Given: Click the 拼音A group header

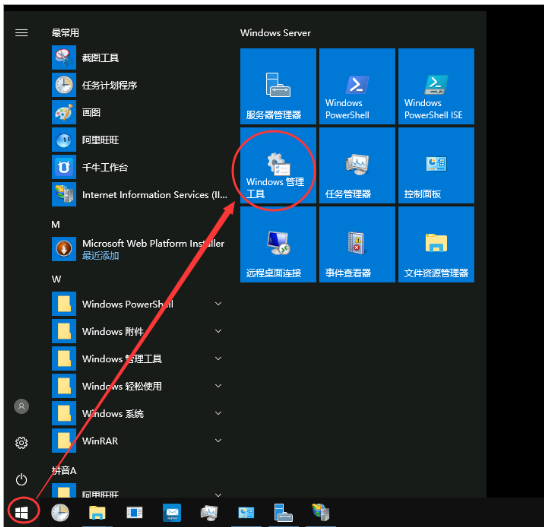Looking at the screenshot, I should pyautogui.click(x=64, y=470).
